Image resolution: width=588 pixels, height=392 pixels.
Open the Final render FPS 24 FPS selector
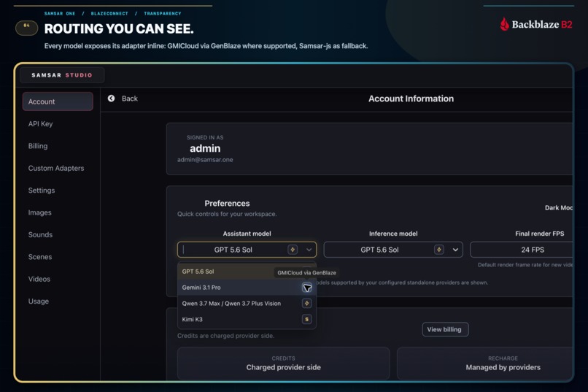pyautogui.click(x=522, y=250)
